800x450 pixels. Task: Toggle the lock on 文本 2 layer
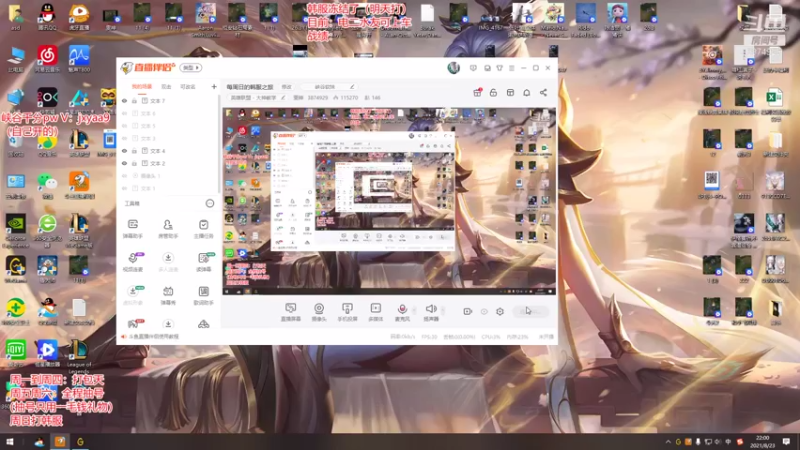tap(135, 163)
